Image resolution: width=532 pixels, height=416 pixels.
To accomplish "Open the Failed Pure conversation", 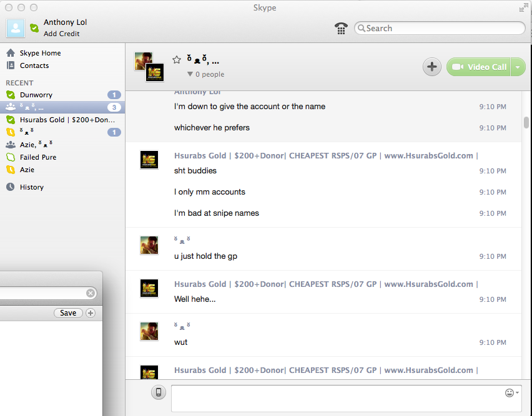I will 62,157.
